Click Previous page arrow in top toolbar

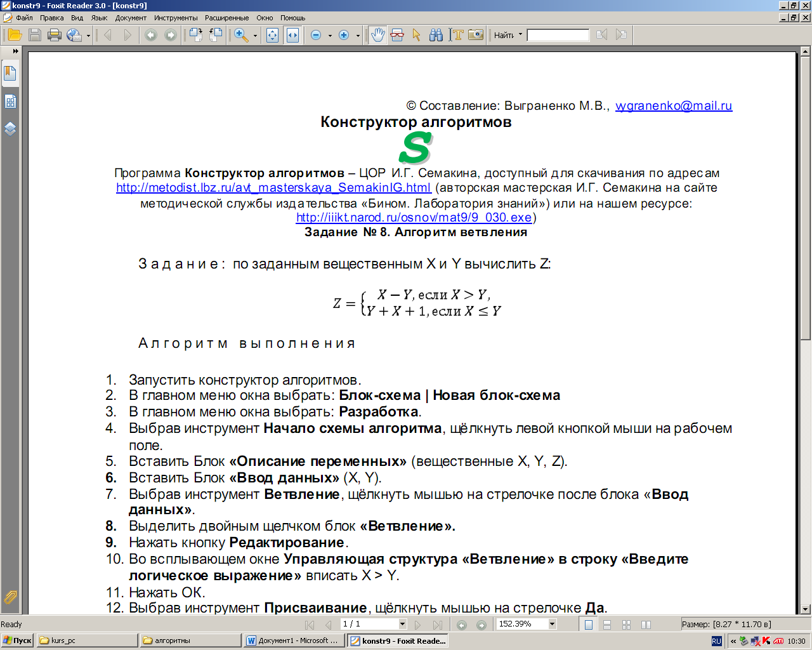pyautogui.click(x=107, y=35)
